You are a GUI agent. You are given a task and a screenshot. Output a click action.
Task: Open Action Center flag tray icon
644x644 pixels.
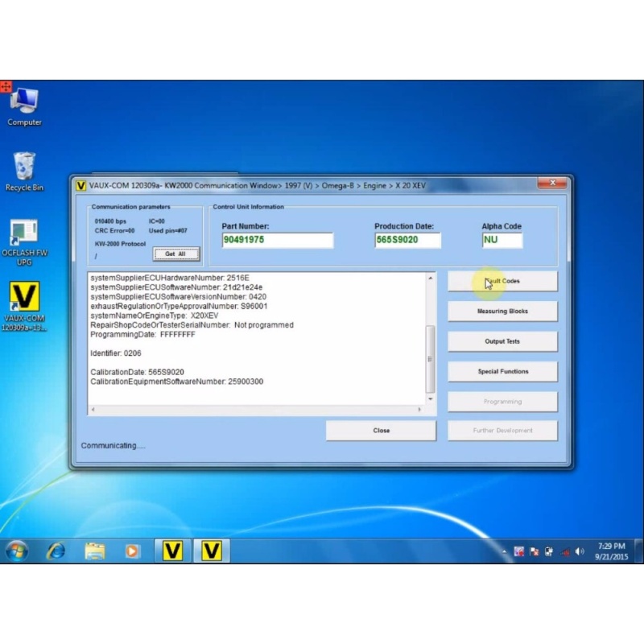534,551
